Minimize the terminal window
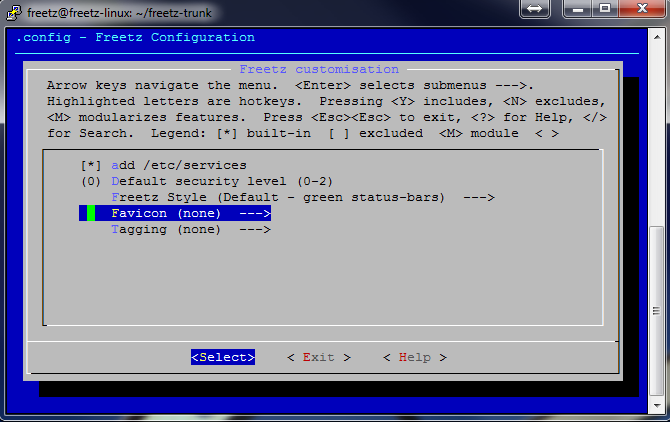Screen dimensions: 670x422 tap(578, 9)
